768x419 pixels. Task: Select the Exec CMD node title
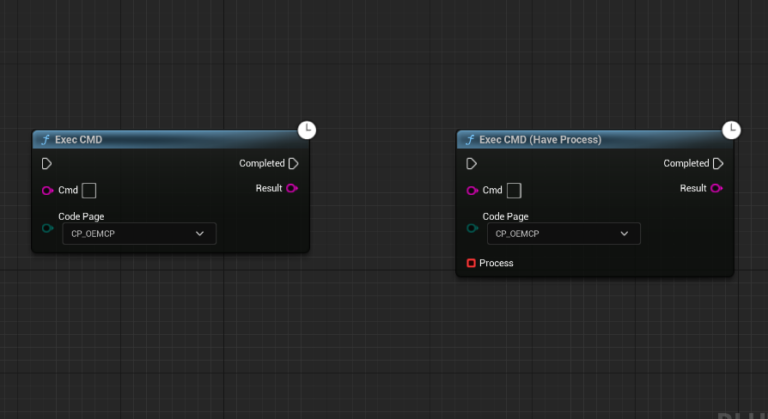pos(78,140)
